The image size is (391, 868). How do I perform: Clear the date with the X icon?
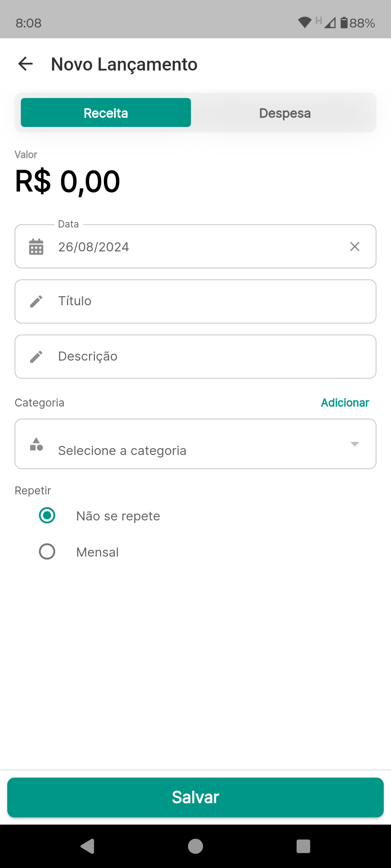(355, 247)
